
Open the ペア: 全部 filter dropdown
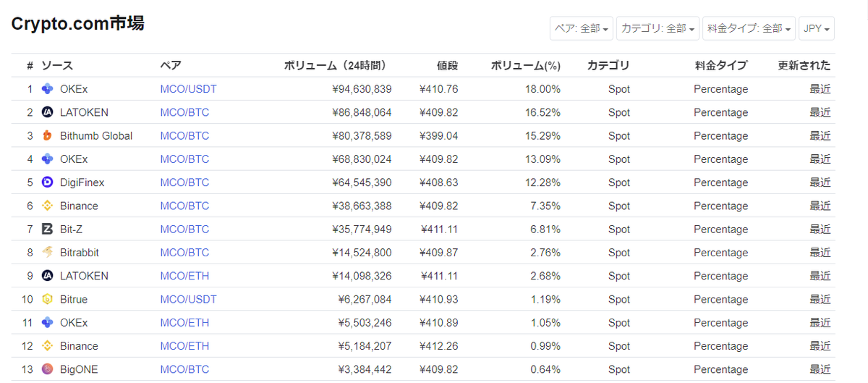pyautogui.click(x=582, y=28)
